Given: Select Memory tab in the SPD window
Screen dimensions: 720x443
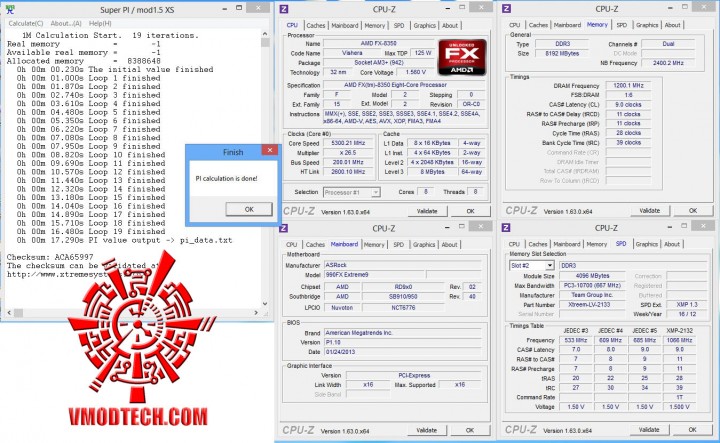Looking at the screenshot, I should click(596, 244).
